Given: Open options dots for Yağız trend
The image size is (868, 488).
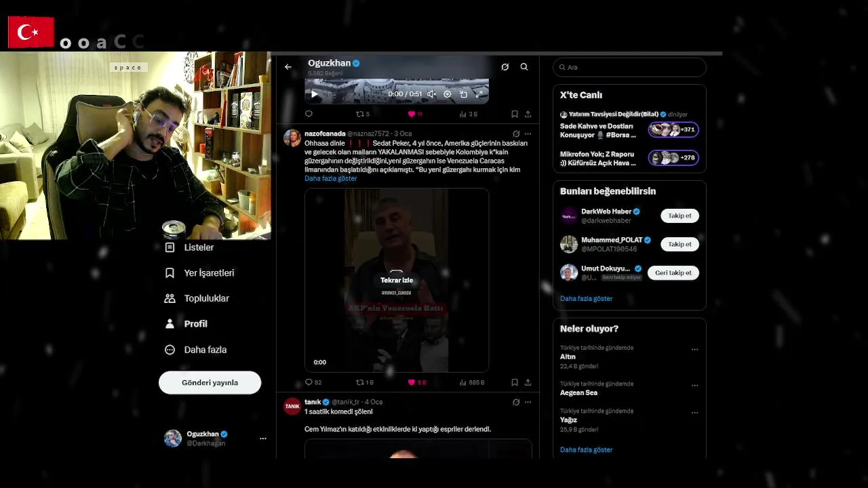Looking at the screenshot, I should (694, 413).
